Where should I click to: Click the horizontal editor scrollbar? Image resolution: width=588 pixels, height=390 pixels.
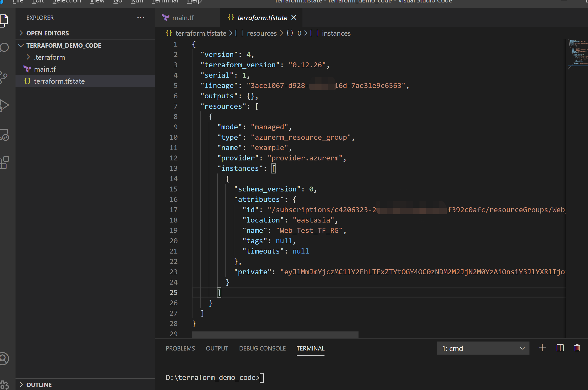pos(275,335)
